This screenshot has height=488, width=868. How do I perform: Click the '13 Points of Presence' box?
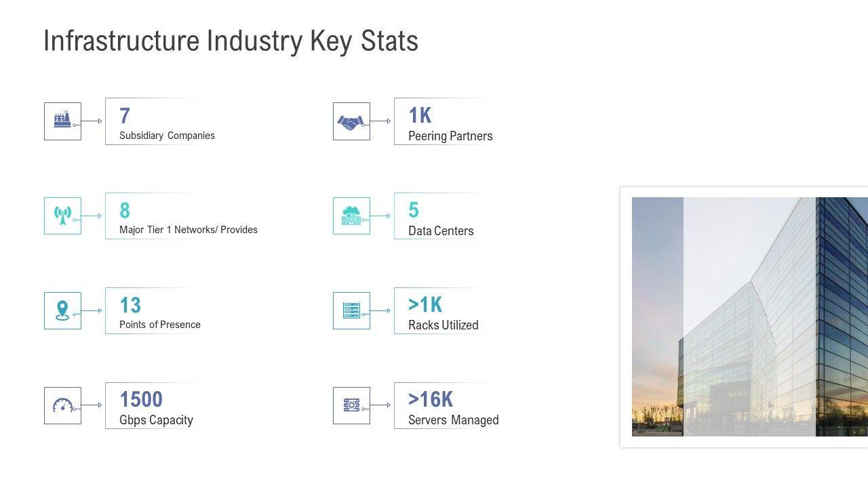coord(159,311)
